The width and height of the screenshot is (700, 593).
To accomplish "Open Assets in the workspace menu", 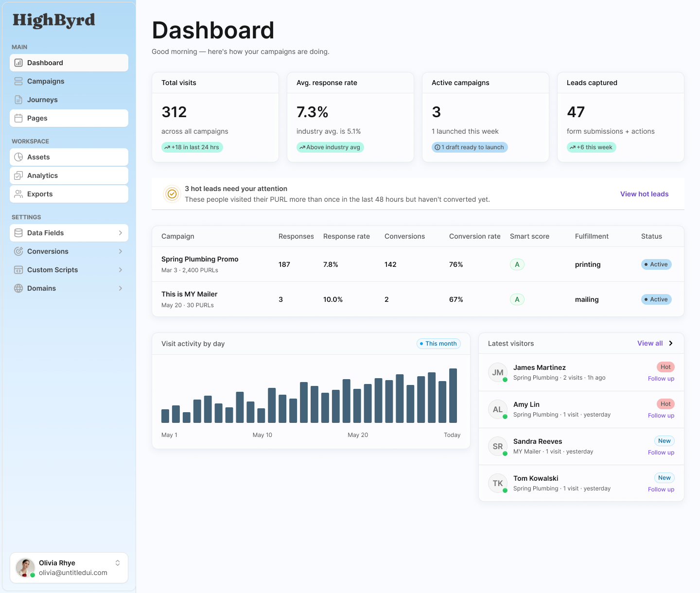I will point(69,157).
